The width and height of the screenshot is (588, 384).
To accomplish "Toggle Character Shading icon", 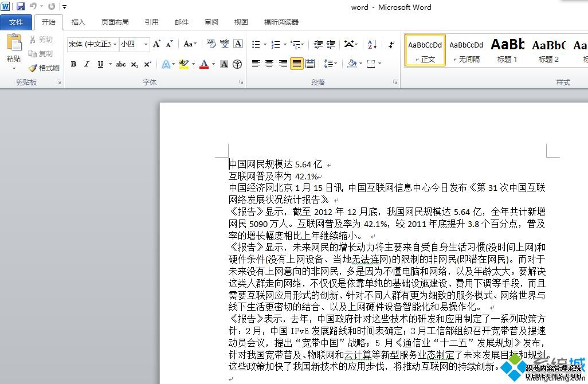I will tap(224, 64).
